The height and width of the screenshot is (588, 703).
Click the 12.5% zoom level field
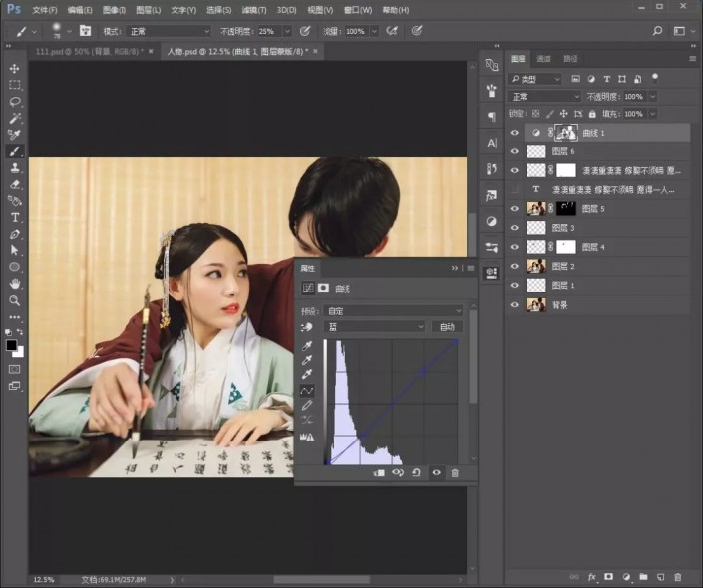click(44, 579)
